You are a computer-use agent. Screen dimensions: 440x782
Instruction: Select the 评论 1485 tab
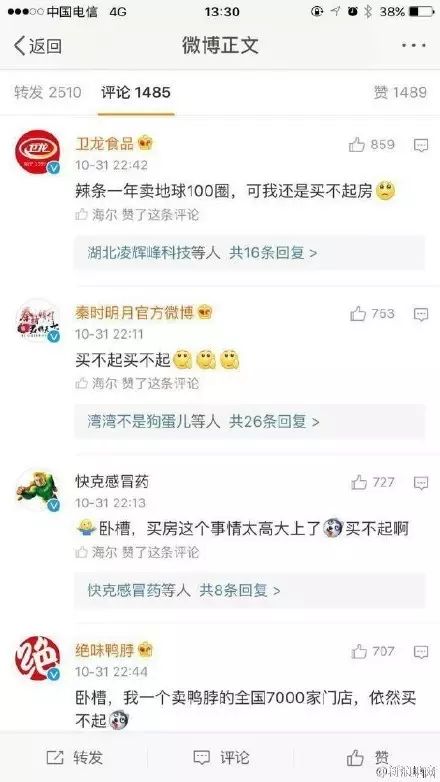tap(136, 92)
